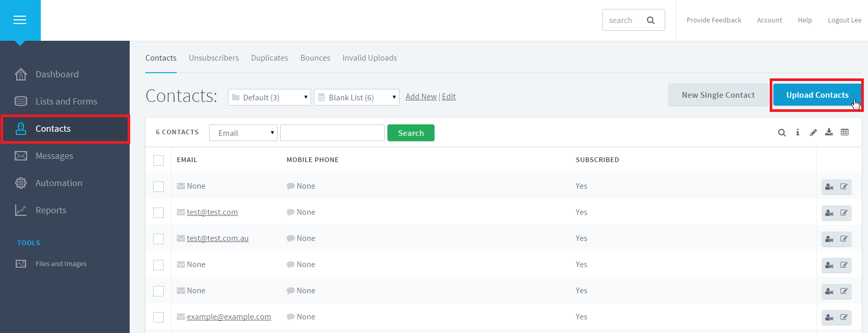Expand the Blank List (6) dropdown
Image resolution: width=868 pixels, height=333 pixels.
pos(357,97)
